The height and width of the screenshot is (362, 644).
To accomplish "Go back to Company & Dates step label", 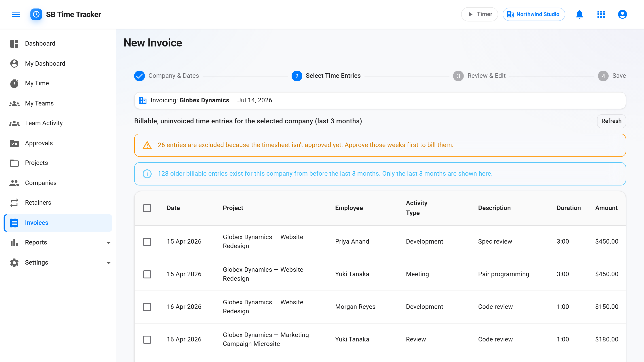I will pyautogui.click(x=174, y=76).
